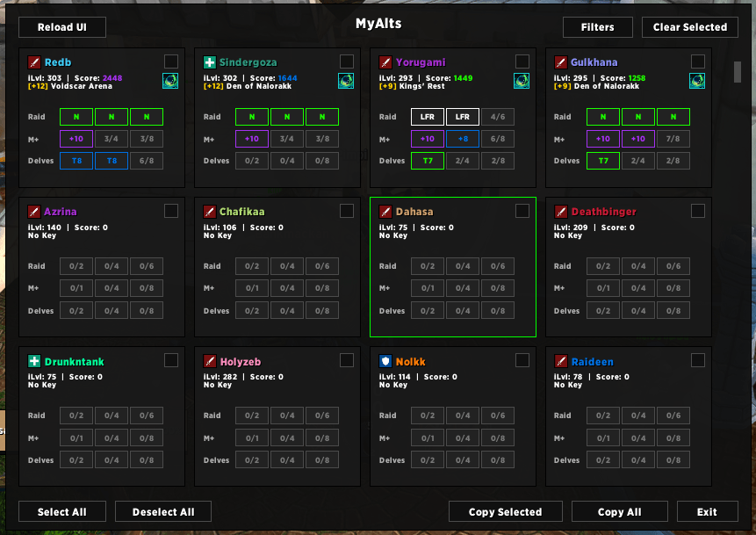Click Chafikaa's damage role icon
Image resolution: width=756 pixels, height=535 pixels.
[209, 212]
